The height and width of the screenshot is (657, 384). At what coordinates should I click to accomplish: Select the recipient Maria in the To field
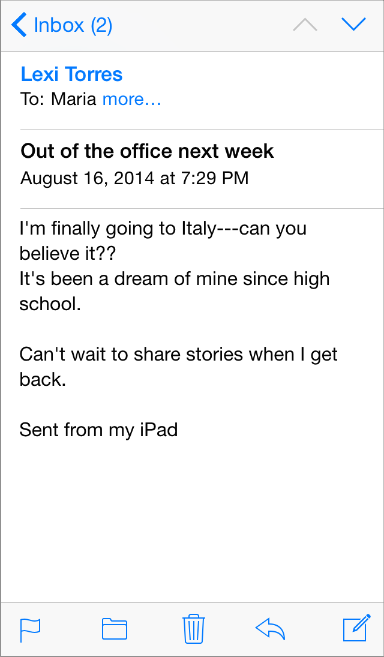click(74, 100)
